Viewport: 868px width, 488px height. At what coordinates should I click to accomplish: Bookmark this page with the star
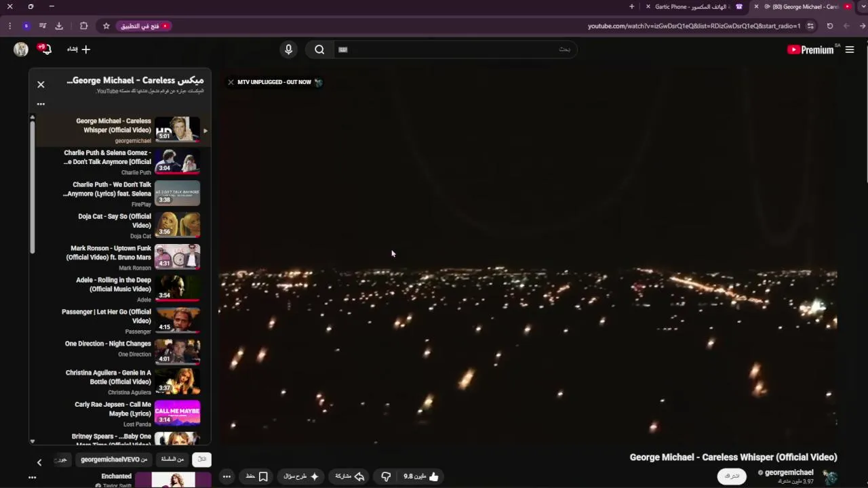(x=106, y=26)
